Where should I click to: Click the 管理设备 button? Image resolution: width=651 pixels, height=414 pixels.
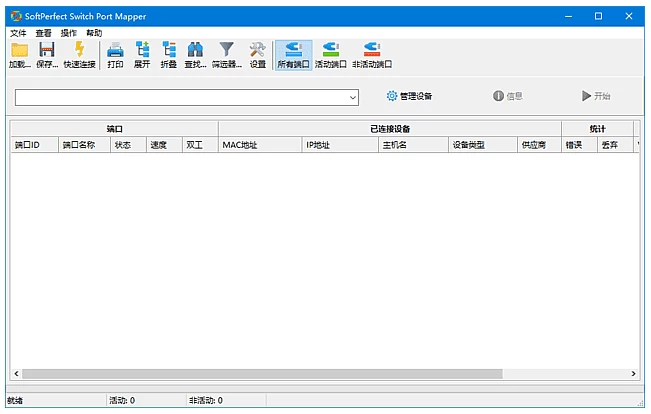coord(409,96)
